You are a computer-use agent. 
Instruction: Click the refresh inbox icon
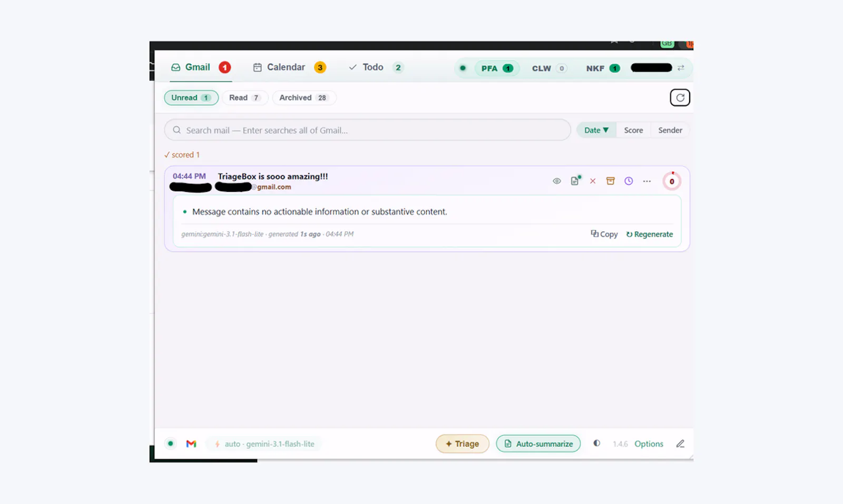pyautogui.click(x=680, y=97)
